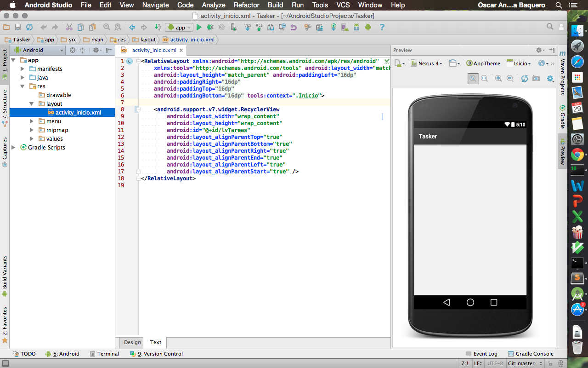Viewport: 588px width, 368px height.
Task: Toggle the 2: Favorites tool window
Action: 5,325
